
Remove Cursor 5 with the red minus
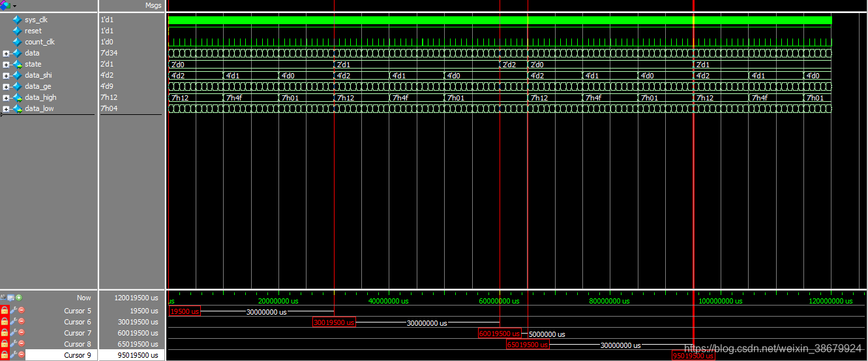(x=21, y=311)
